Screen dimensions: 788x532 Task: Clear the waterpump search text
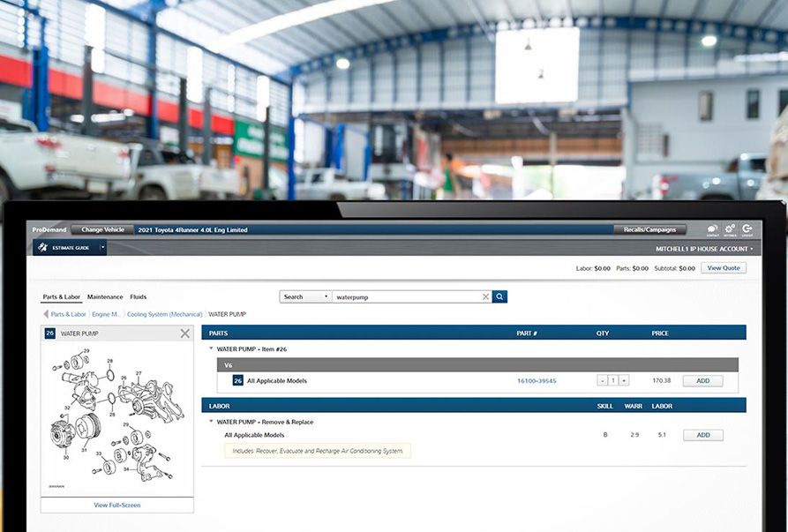485,297
